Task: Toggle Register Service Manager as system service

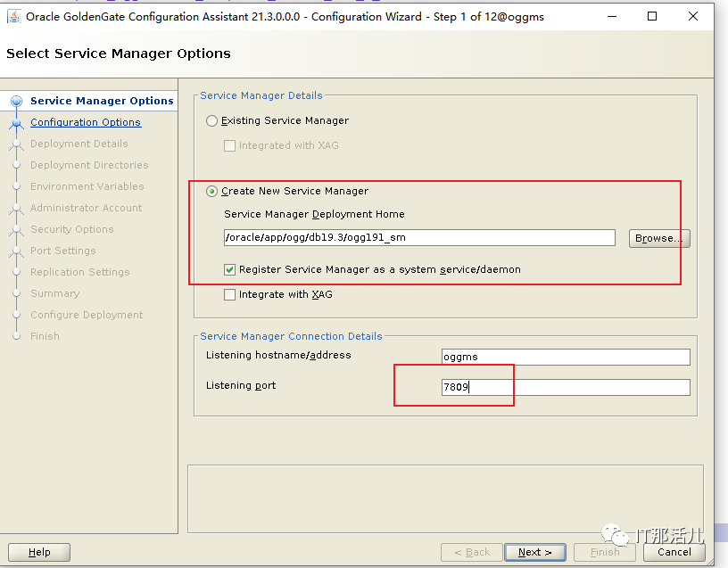Action: [x=230, y=269]
